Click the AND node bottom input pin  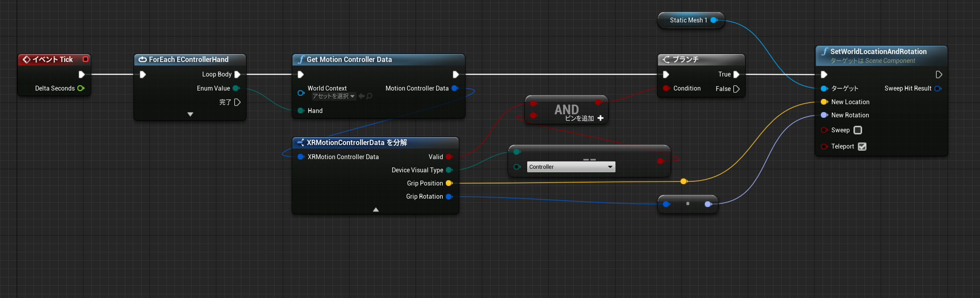[x=533, y=116]
